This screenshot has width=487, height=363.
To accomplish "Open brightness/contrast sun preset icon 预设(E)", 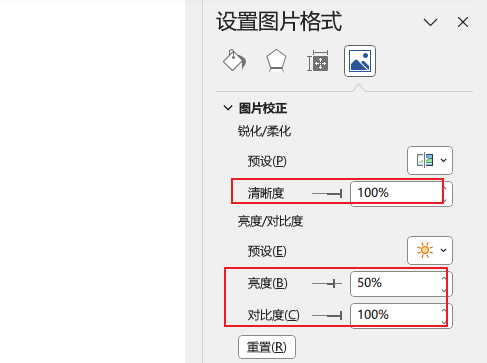I will [x=425, y=250].
